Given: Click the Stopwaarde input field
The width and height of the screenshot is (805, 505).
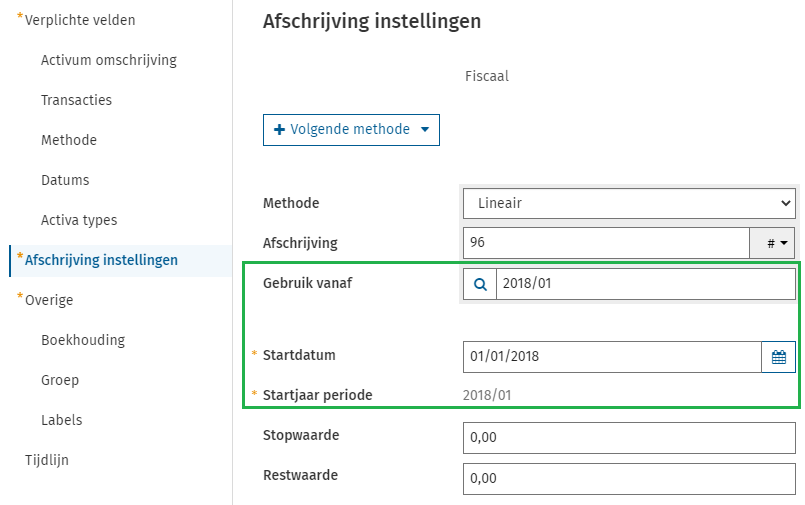Looking at the screenshot, I should (x=629, y=437).
